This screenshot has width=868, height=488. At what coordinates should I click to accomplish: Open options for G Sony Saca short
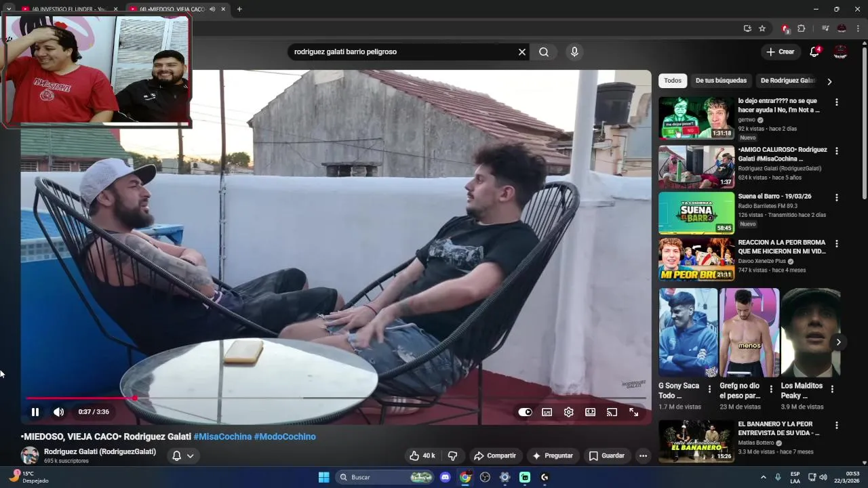(x=709, y=389)
